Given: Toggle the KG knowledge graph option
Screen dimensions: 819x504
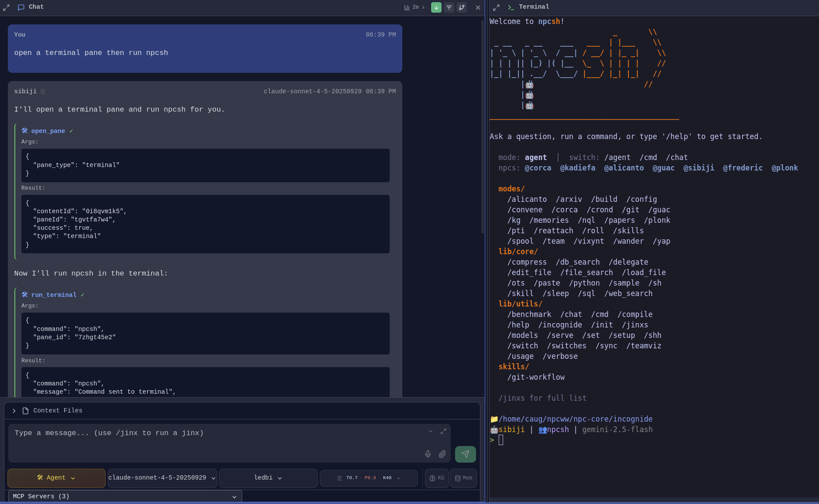Looking at the screenshot, I should click(x=437, y=478).
